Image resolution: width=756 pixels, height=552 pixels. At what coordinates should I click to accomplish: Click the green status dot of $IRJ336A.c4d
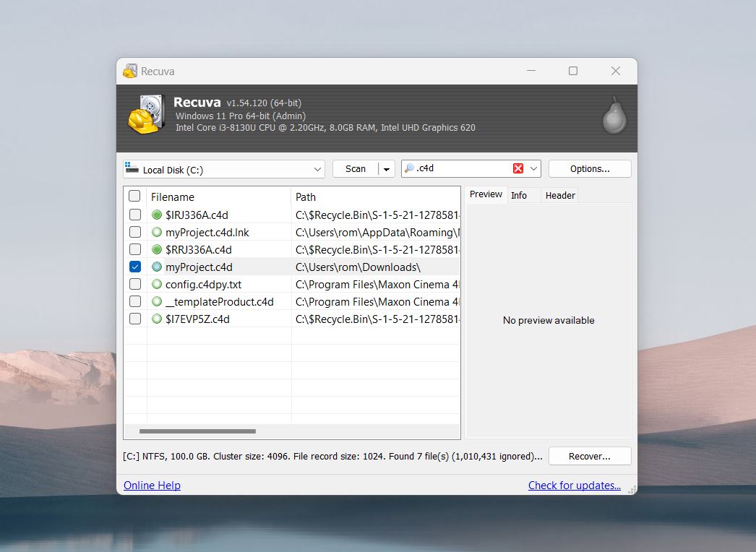pyautogui.click(x=157, y=215)
